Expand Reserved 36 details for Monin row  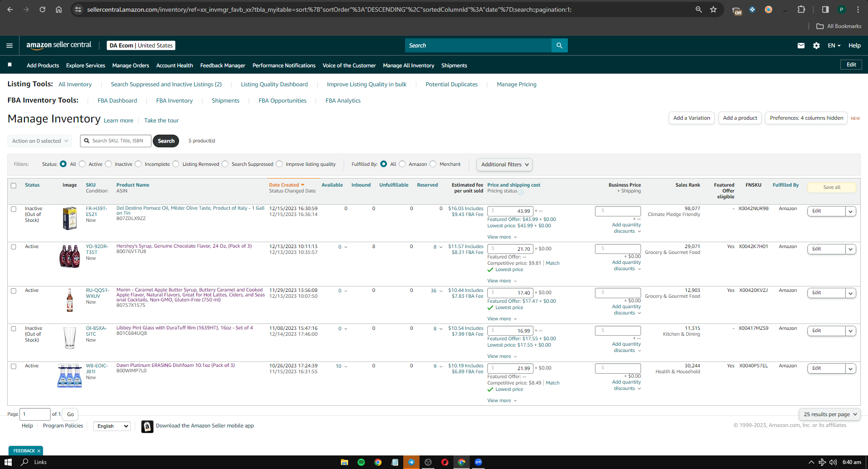point(437,291)
